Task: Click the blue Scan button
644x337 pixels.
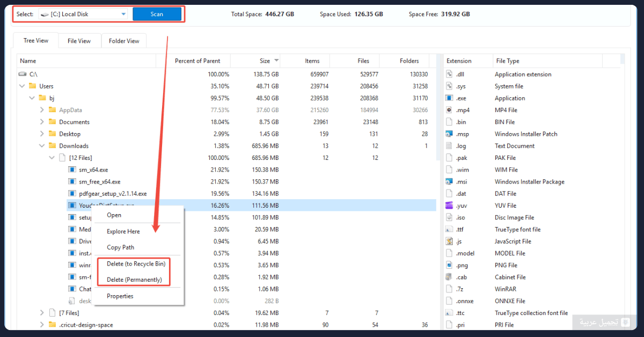Action: (x=157, y=14)
